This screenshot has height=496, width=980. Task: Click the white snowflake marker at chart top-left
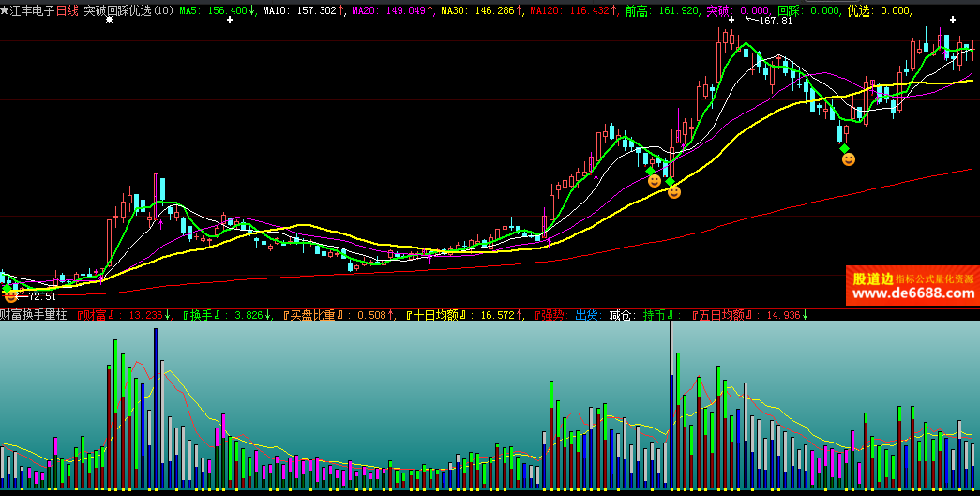click(109, 19)
